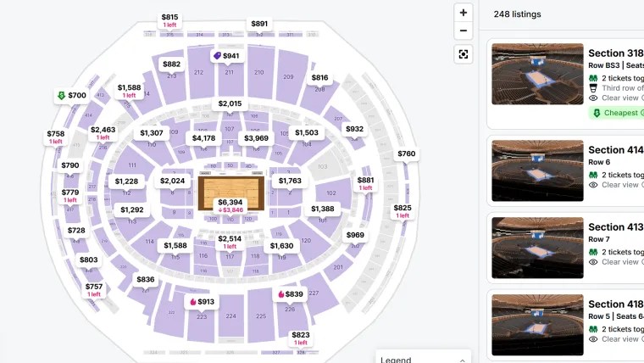Reset seat map to fit view

[x=463, y=54]
